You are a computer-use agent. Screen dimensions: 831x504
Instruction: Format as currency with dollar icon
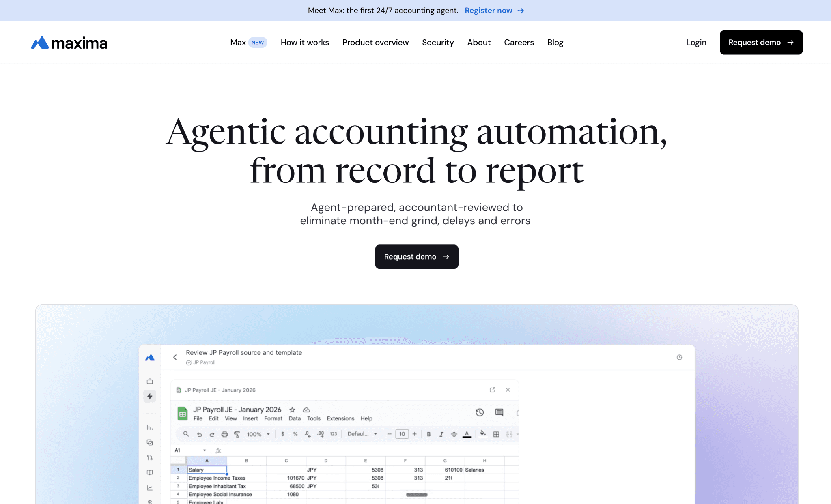pos(283,434)
